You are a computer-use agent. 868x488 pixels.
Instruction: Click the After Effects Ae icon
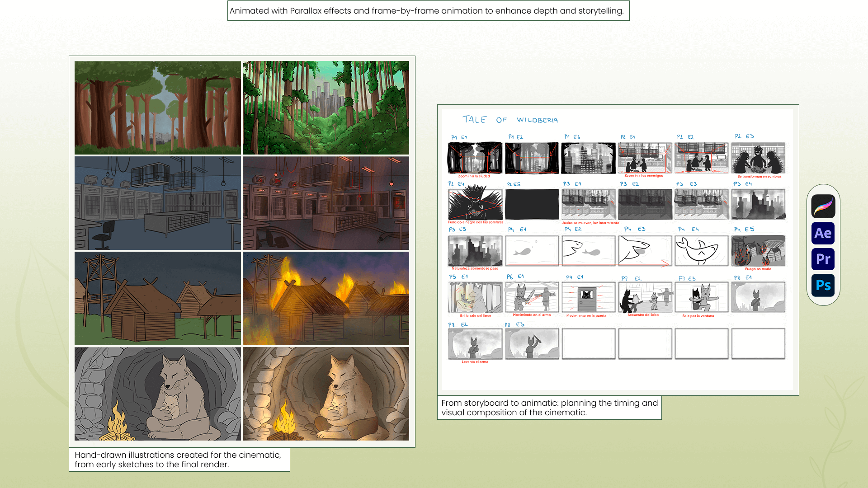pyautogui.click(x=823, y=233)
